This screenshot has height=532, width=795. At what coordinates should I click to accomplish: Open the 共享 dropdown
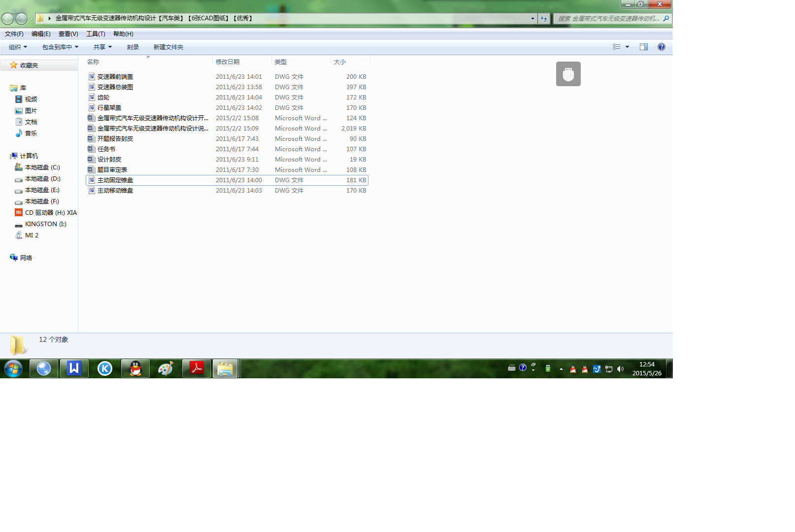102,47
